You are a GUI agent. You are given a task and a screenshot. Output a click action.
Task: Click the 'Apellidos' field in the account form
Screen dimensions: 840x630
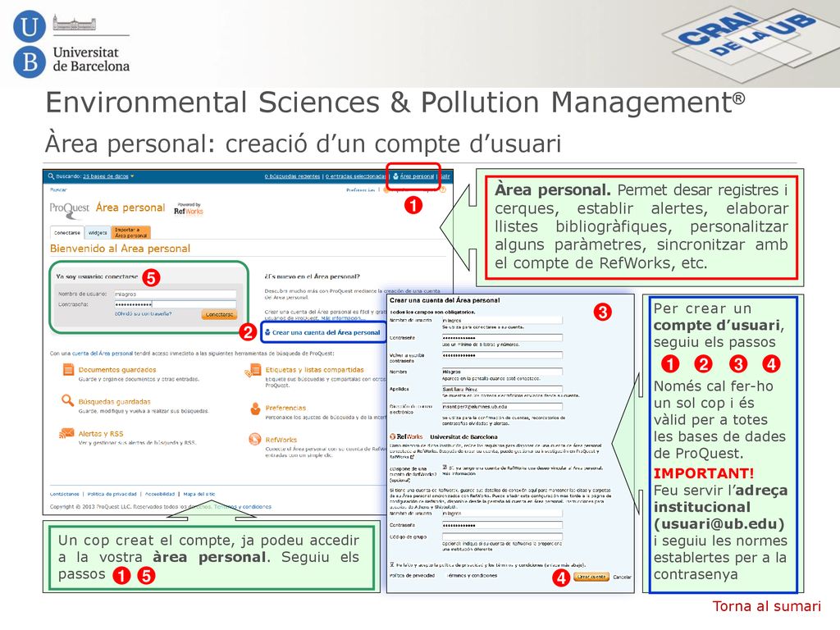(x=502, y=389)
